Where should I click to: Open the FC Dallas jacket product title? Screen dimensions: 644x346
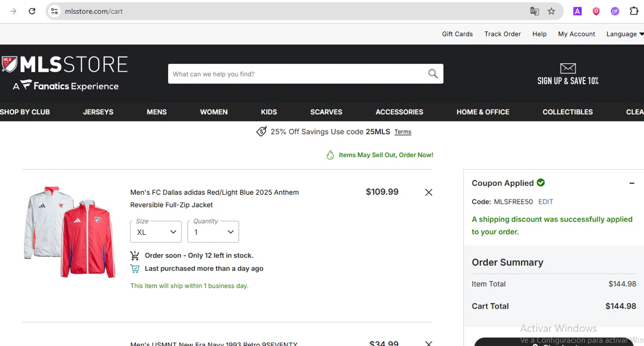pos(215,198)
